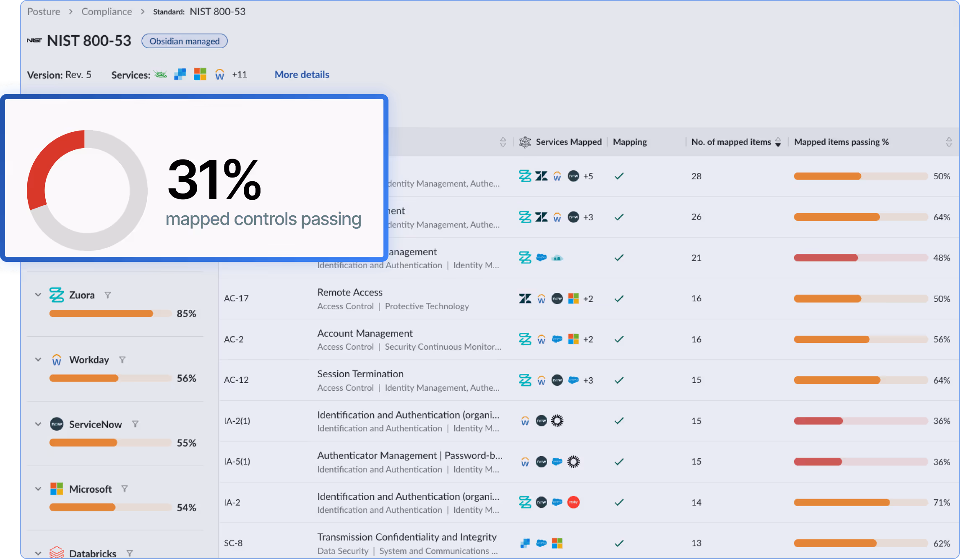980x559 pixels.
Task: Go to Compliance breadcrumb
Action: pos(107,12)
